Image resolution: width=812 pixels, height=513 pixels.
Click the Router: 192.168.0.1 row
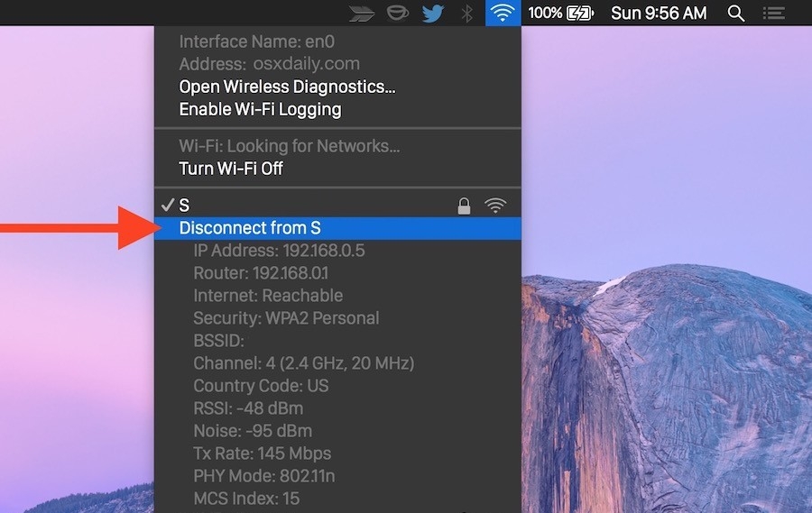click(x=337, y=273)
